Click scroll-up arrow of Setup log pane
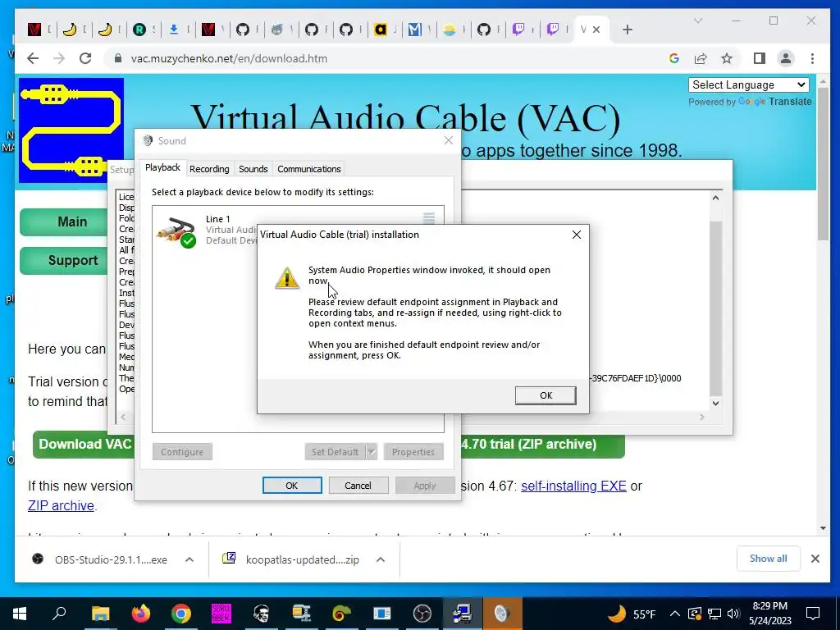Image resolution: width=840 pixels, height=630 pixels. (x=715, y=198)
